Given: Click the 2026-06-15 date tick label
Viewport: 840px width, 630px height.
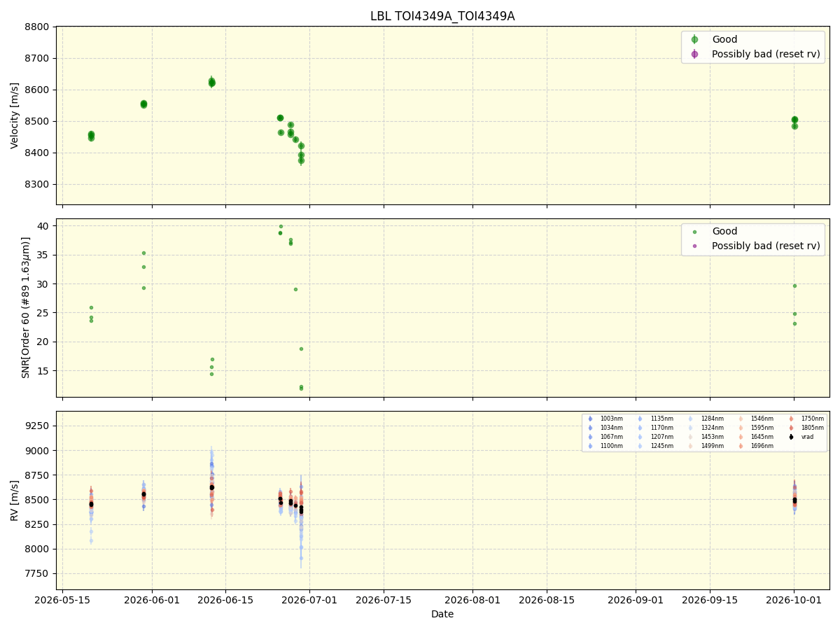Looking at the screenshot, I should (x=225, y=600).
